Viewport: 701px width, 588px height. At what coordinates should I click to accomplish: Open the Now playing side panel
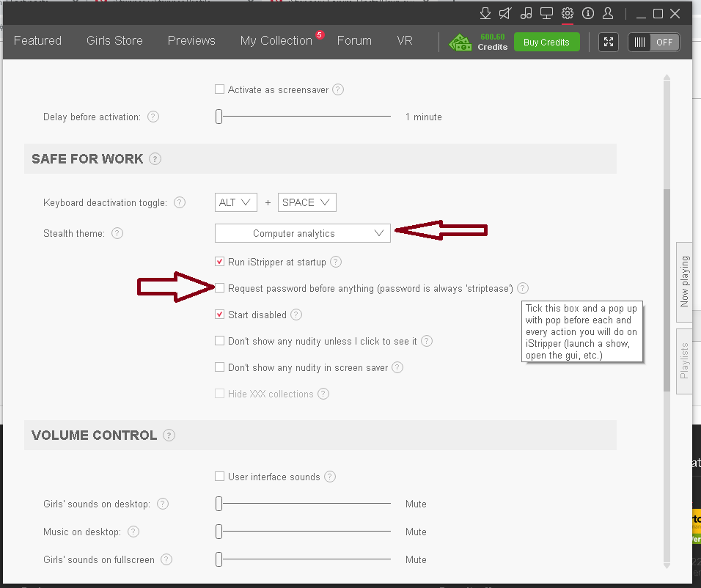pos(684,282)
